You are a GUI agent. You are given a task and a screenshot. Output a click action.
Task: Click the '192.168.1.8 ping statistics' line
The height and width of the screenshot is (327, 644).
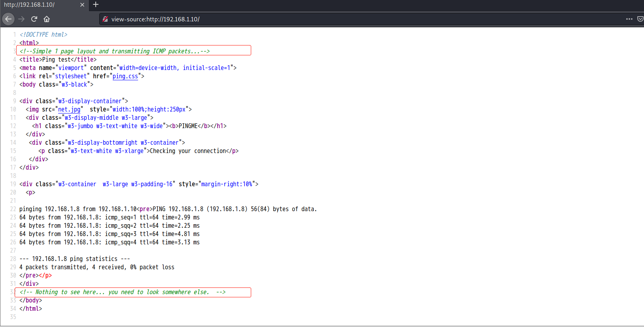[x=75, y=259]
